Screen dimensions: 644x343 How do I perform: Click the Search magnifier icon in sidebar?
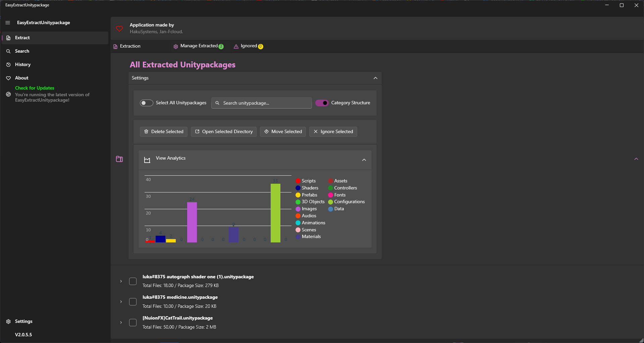9,51
